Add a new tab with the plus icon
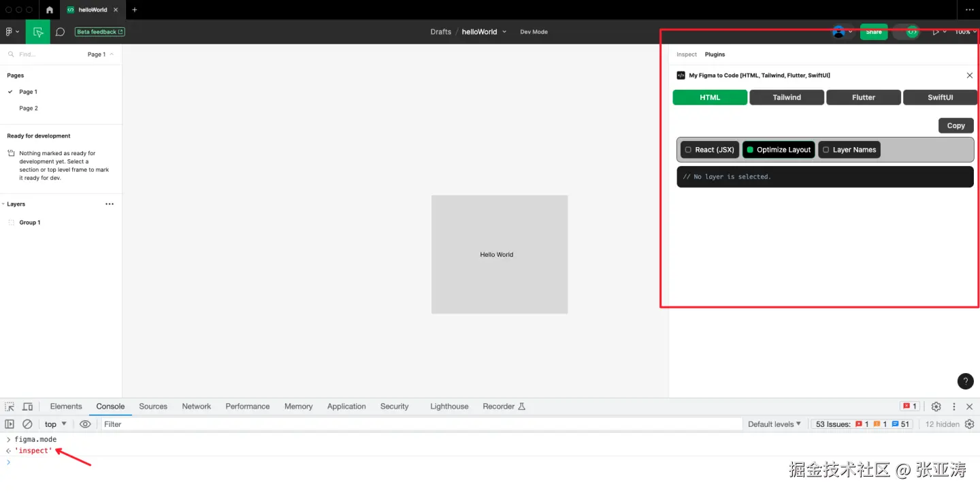 135,10
